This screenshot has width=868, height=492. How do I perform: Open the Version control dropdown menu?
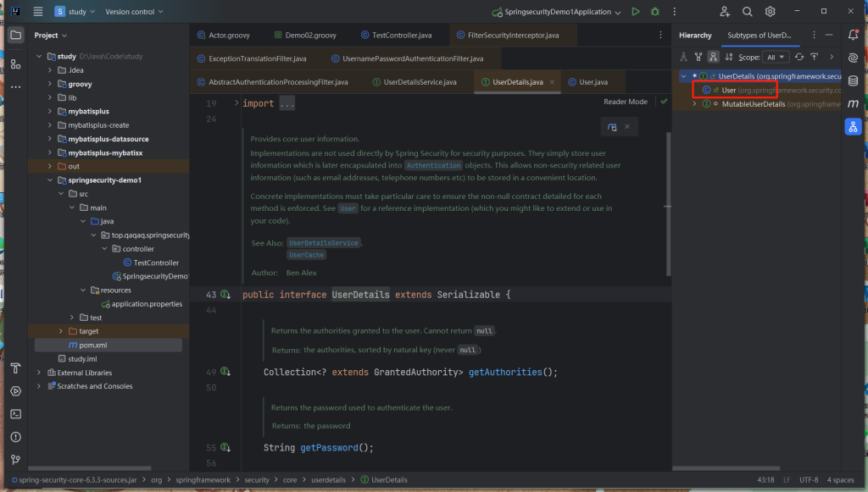click(x=135, y=12)
